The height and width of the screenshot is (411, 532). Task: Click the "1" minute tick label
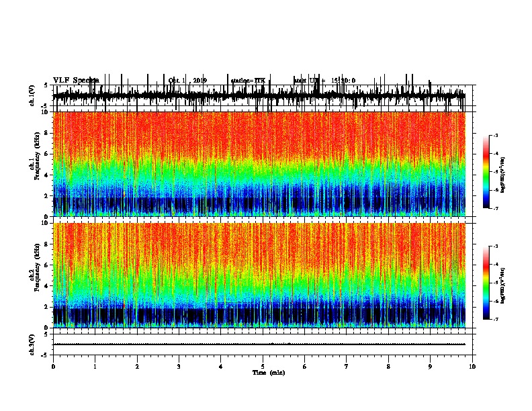(95, 367)
